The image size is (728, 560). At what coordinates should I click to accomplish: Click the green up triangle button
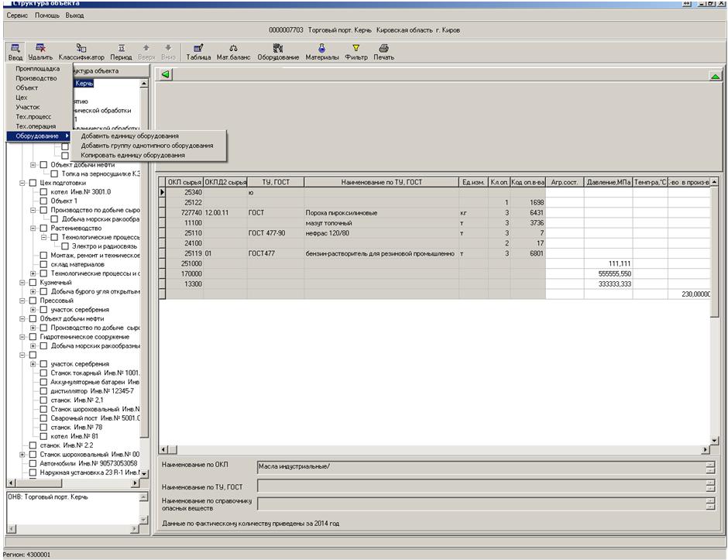click(715, 76)
